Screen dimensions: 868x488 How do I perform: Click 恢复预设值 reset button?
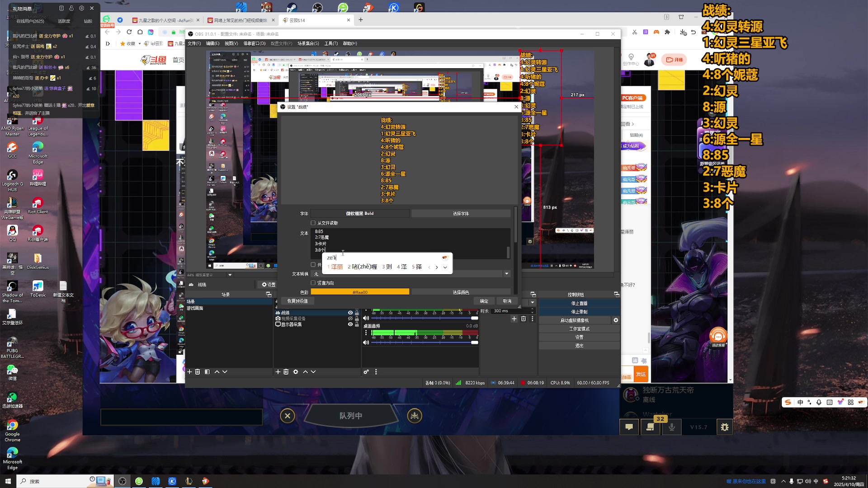pos(297,301)
